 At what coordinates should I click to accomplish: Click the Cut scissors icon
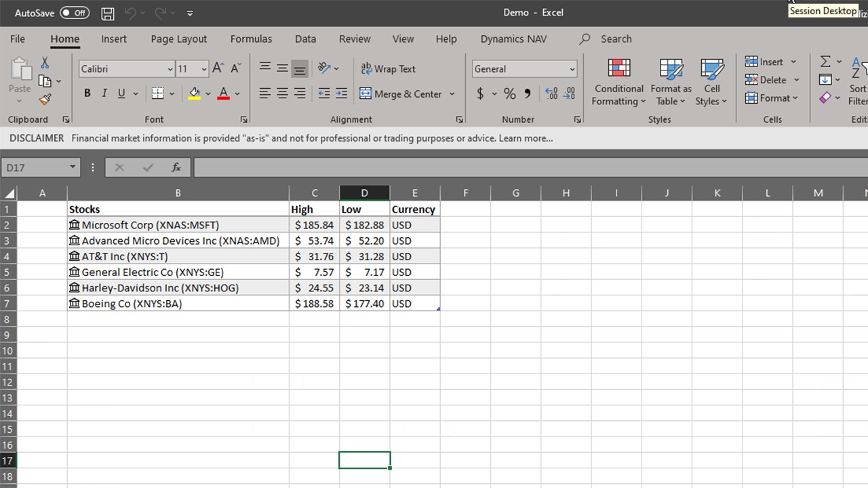pyautogui.click(x=45, y=63)
